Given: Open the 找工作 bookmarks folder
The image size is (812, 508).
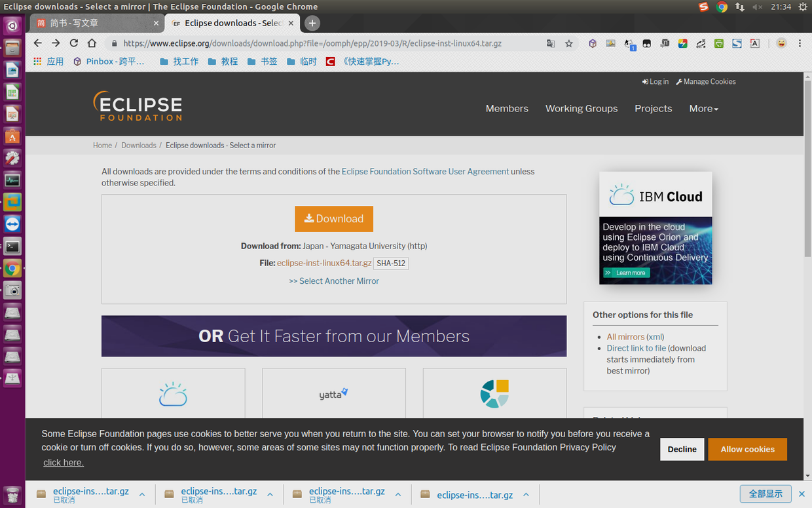Looking at the screenshot, I should point(179,62).
